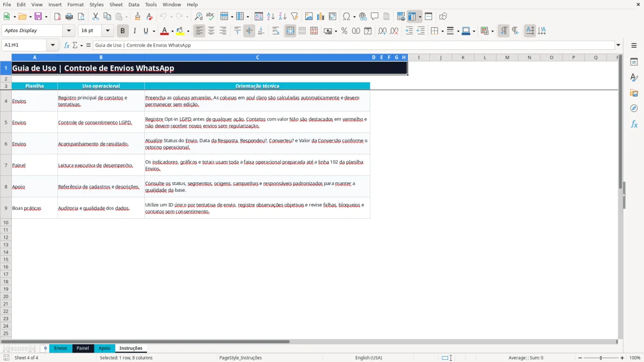The image size is (644, 362).
Task: Insert a comment
Action: (x=375, y=17)
